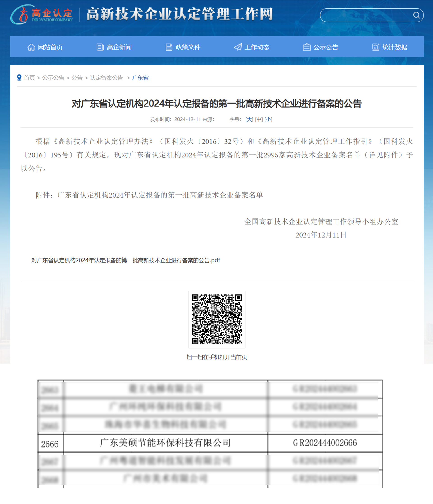Set font size to medium [中]
This screenshot has height=504, width=433.
tap(259, 119)
